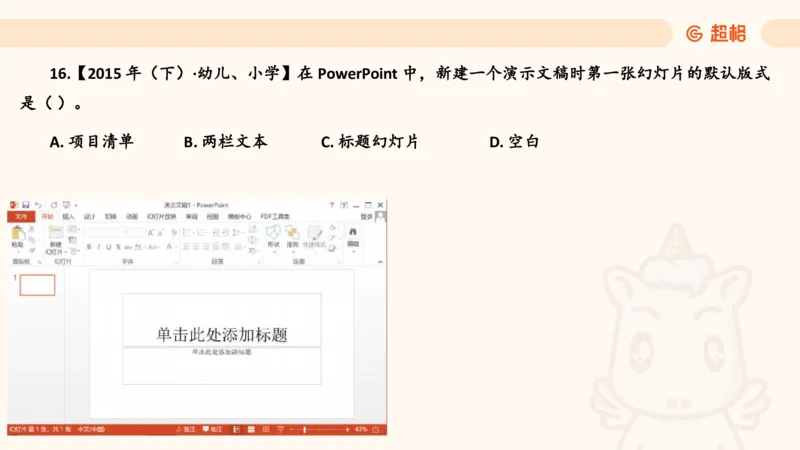Screen dimensions: 800x450
Task: Switch to the 切换 ribbon tab
Action: 111,217
